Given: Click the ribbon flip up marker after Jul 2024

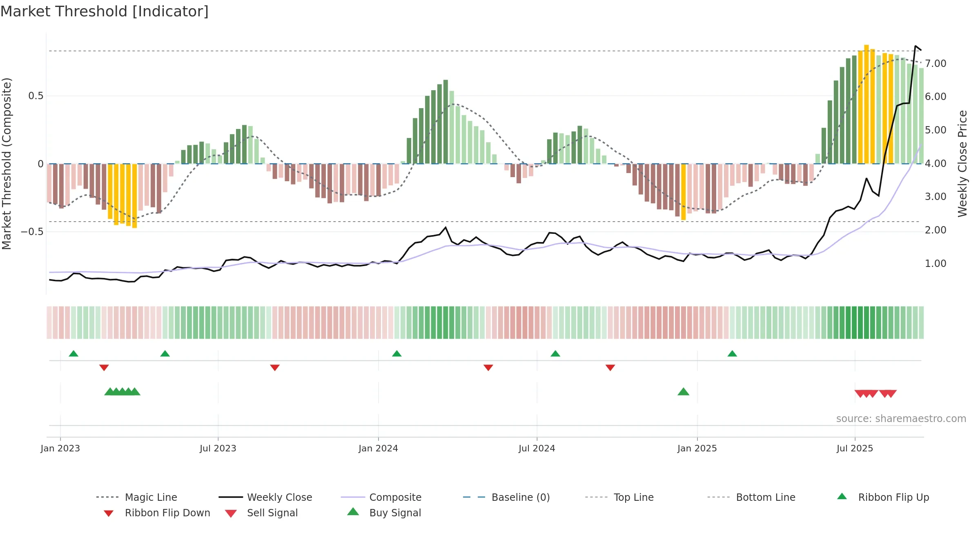Looking at the screenshot, I should click(555, 353).
